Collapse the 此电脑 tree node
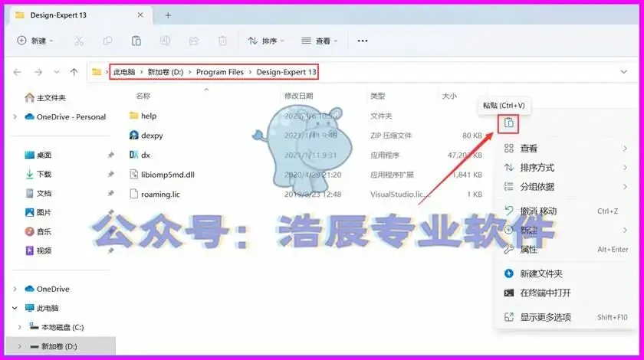Screen dimensions: 644x360 (15, 308)
